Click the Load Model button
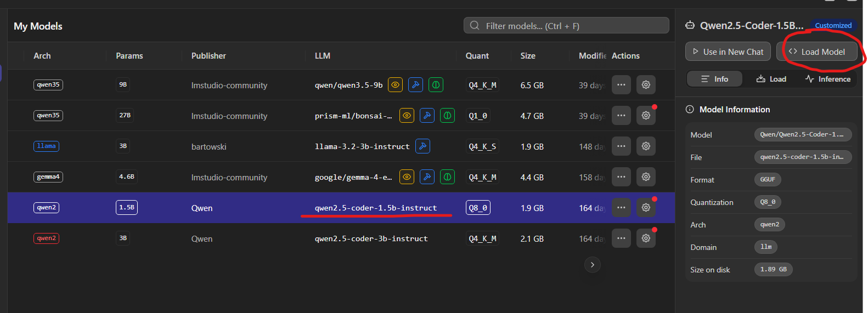This screenshot has height=313, width=868. pos(817,52)
